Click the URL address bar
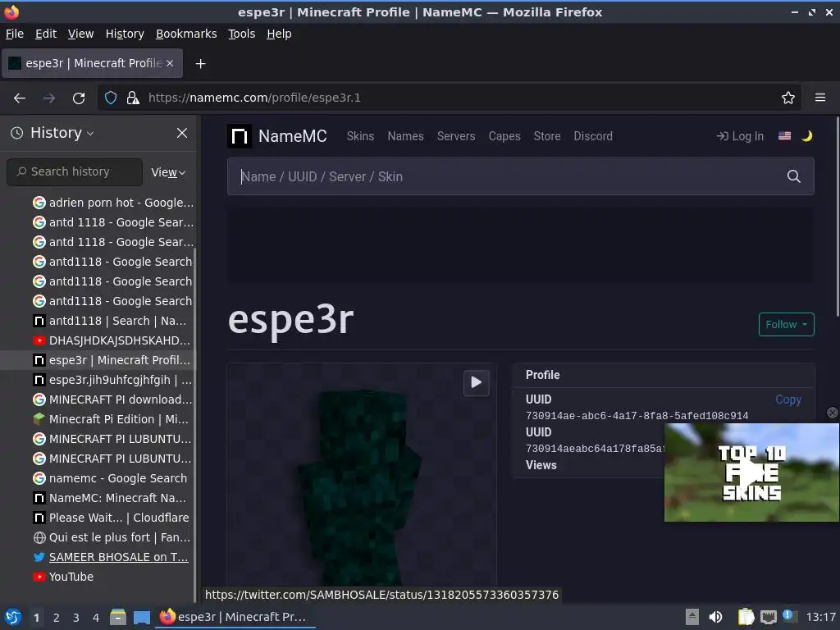 coord(450,98)
